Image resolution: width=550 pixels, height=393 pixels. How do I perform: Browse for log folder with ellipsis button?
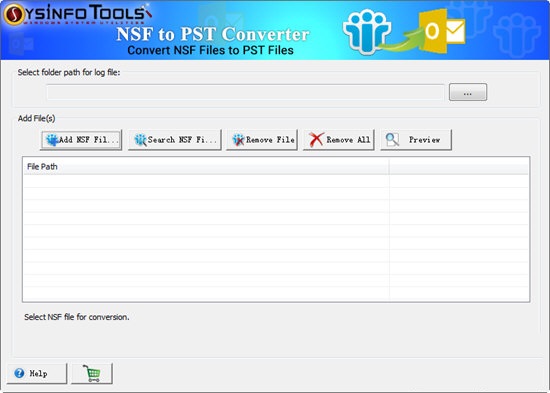click(x=468, y=92)
